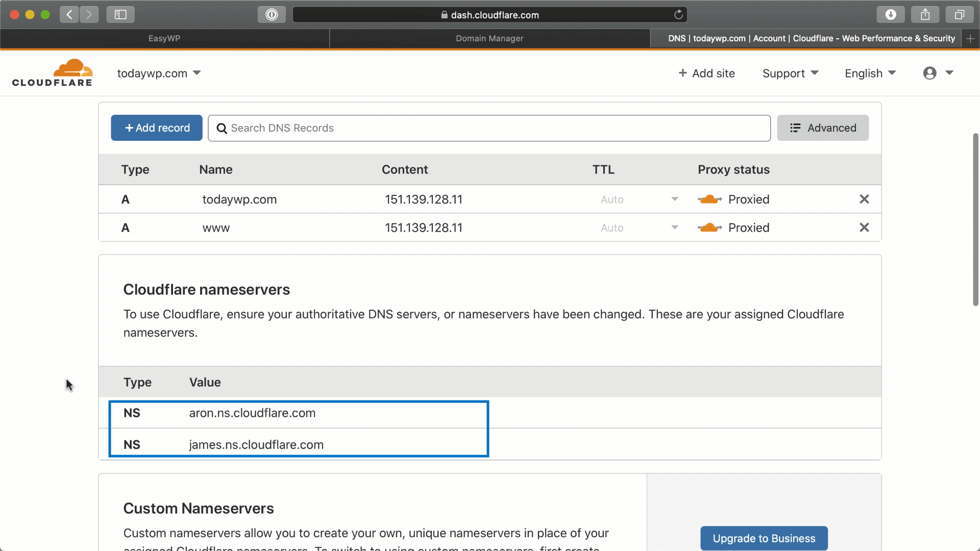
Task: Click the search magnifier icon
Action: point(222,128)
